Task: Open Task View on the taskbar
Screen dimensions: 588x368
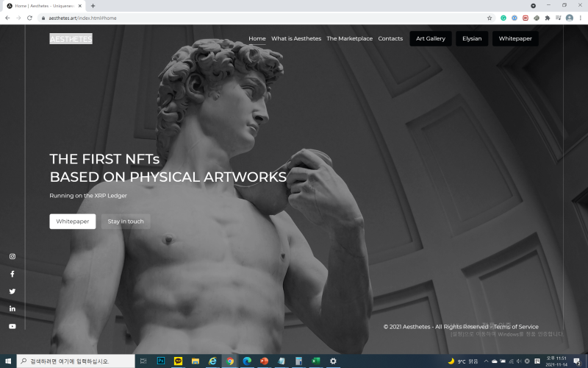Action: pyautogui.click(x=143, y=361)
